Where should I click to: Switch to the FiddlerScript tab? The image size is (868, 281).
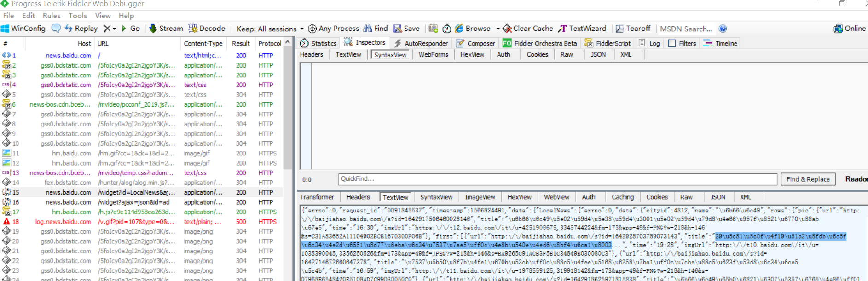tap(608, 43)
